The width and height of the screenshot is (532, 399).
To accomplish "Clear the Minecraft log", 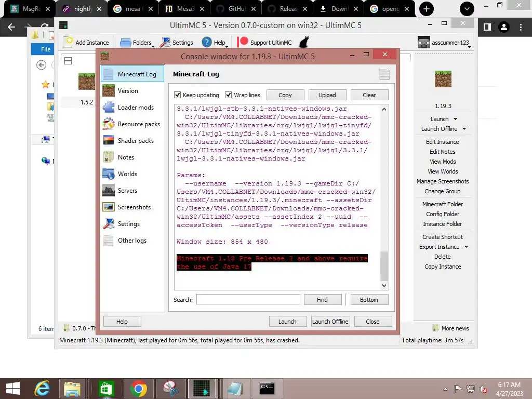I will point(369,95).
